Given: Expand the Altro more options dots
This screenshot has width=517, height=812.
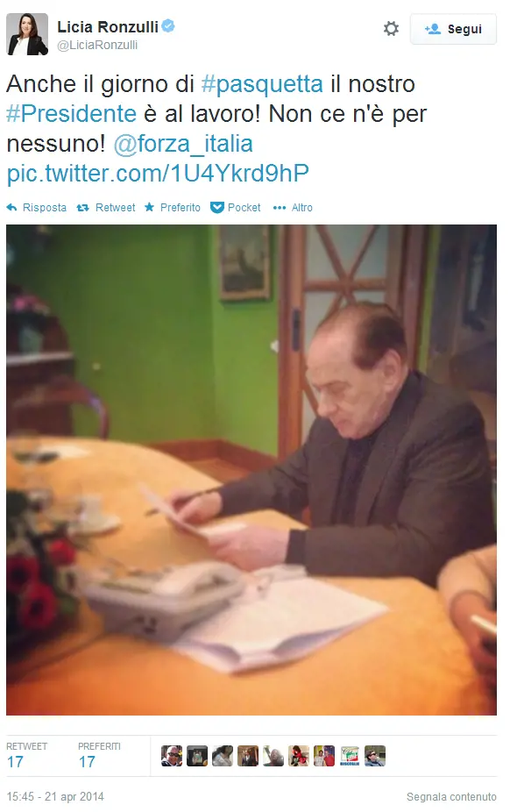Looking at the screenshot, I should [280, 208].
